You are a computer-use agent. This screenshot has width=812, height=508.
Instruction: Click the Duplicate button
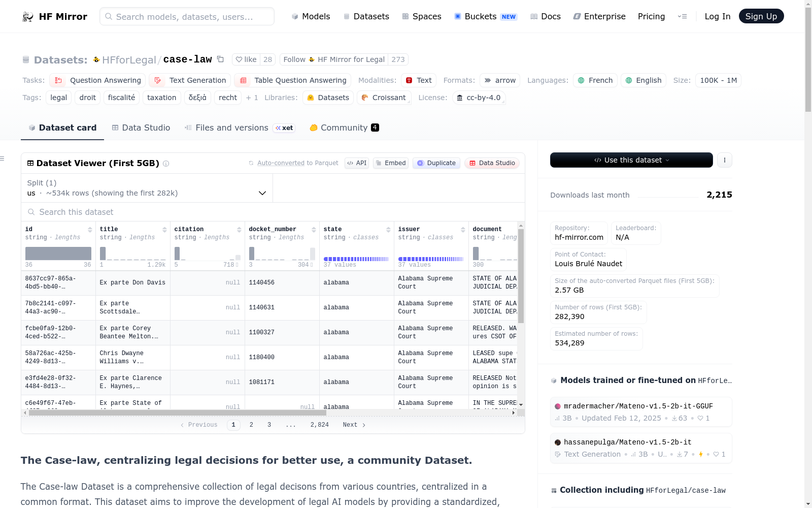(x=436, y=163)
